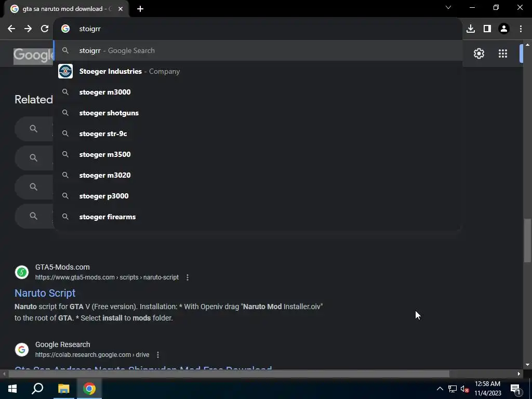Click the scroll-up arrow of vertical scrollbar
Image resolution: width=532 pixels, height=399 pixels.
[527, 45]
